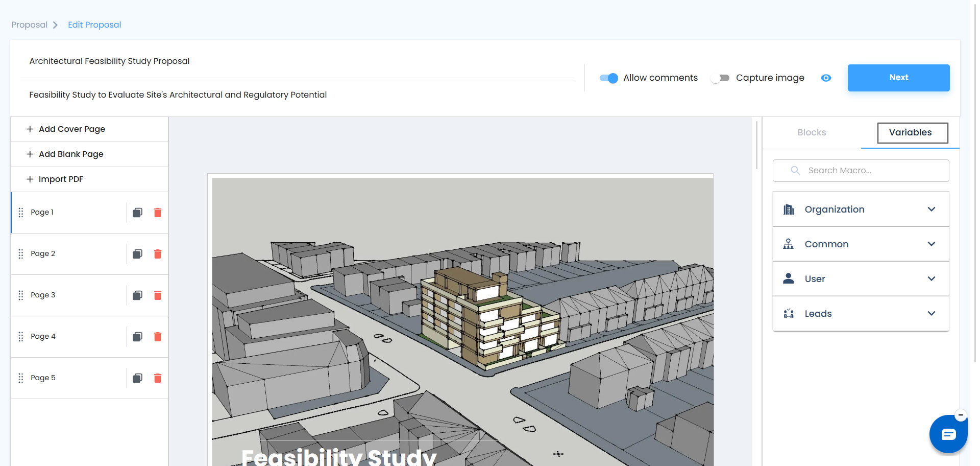Delete Page 5 using trash icon
980x466 pixels.
(x=158, y=378)
